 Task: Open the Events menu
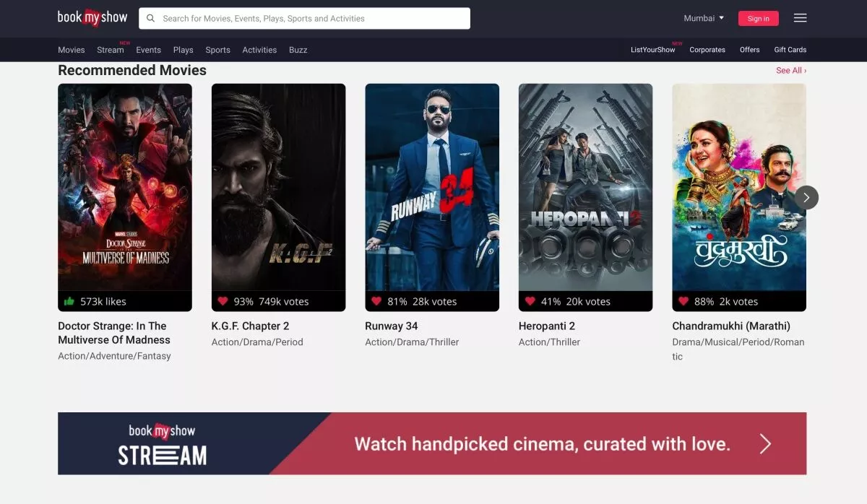tap(148, 50)
